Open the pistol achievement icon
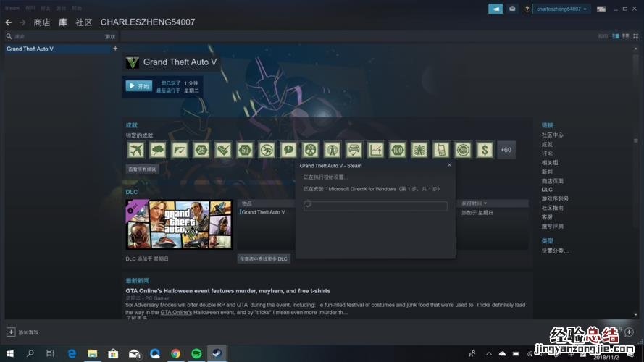The width and height of the screenshot is (644, 362). point(180,150)
